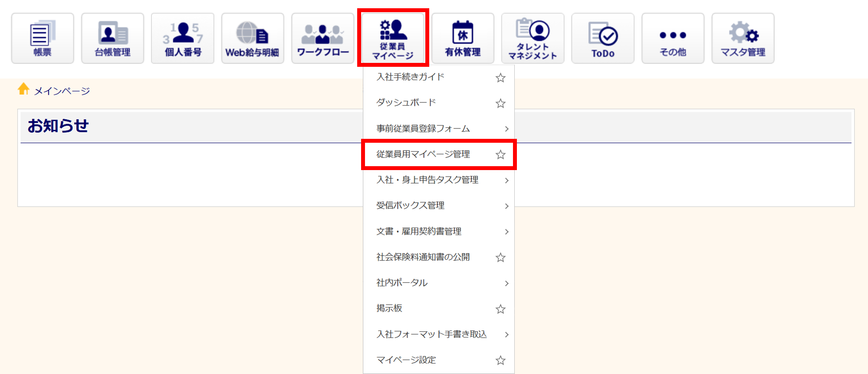868x374 pixels.
Task: Open the ワークフロー workflow icon
Action: (322, 38)
